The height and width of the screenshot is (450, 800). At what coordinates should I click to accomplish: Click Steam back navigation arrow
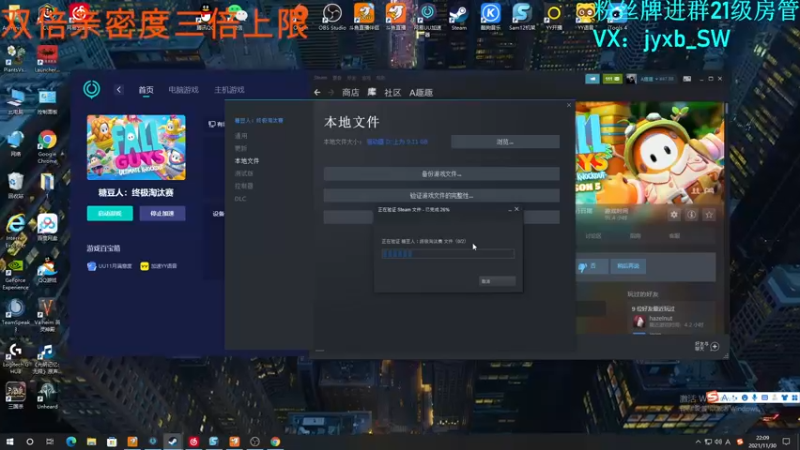[317, 92]
